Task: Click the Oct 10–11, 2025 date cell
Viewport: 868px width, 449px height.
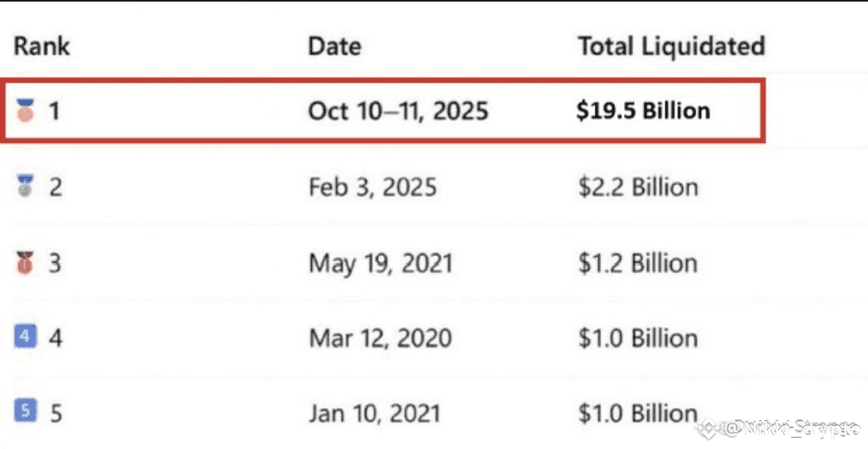Action: click(x=399, y=111)
